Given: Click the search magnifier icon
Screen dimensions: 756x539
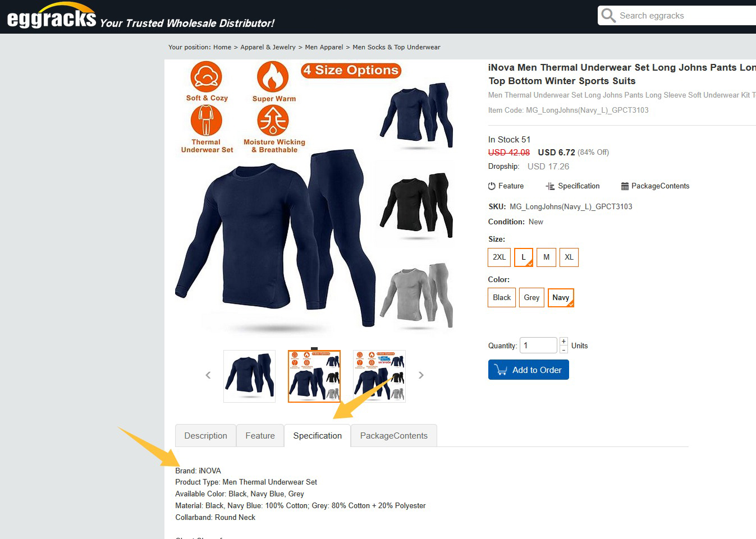Looking at the screenshot, I should (608, 16).
